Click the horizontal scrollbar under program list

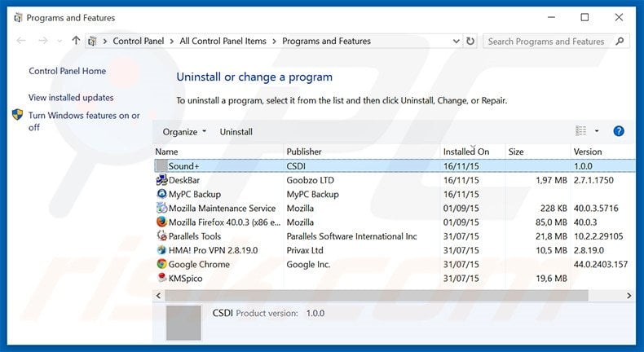(391, 296)
